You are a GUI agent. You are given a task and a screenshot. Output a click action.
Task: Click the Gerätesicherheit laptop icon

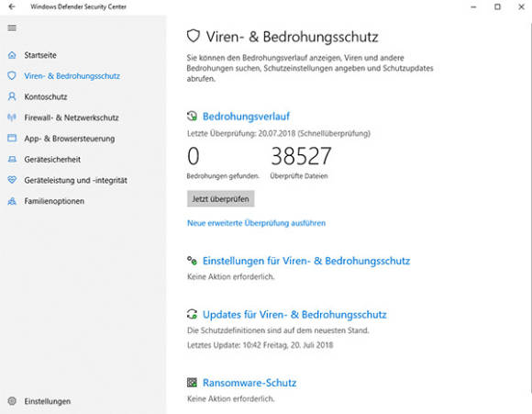[12, 160]
